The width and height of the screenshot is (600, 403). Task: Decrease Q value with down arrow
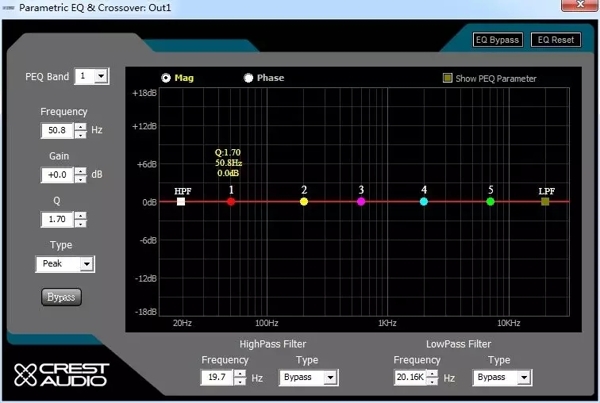(x=80, y=223)
